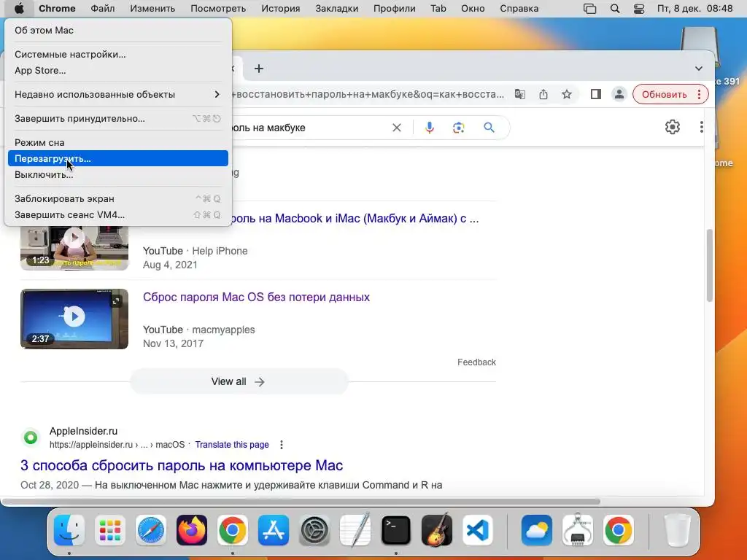Open Finder from the Dock
The height and width of the screenshot is (560, 747).
tap(69, 530)
